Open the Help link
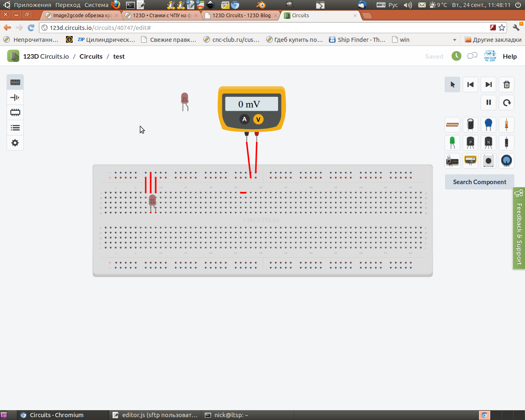 [510, 57]
